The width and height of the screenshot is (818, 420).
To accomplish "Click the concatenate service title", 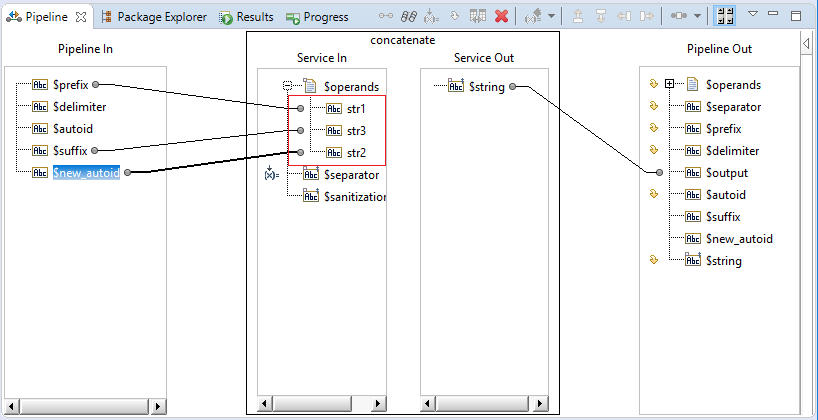I will click(x=402, y=40).
